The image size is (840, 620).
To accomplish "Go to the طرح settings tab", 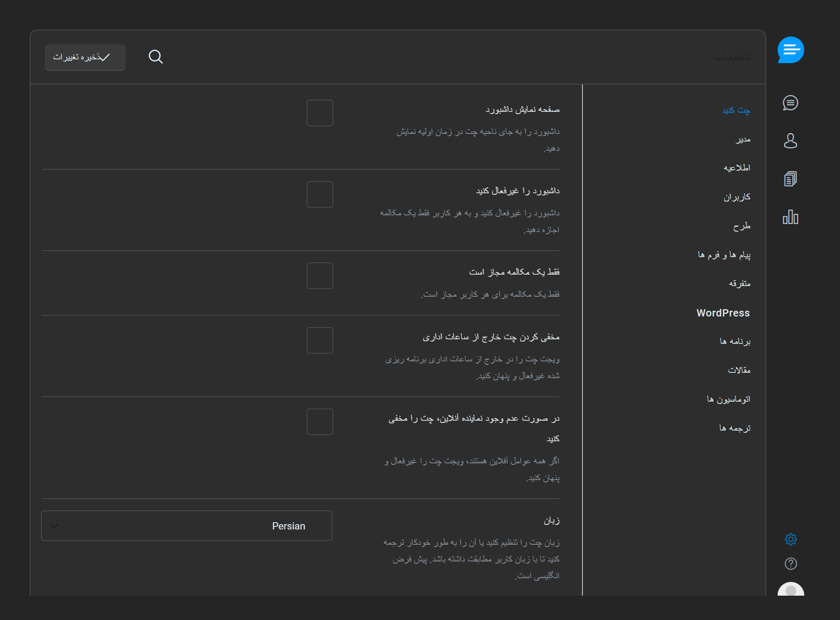I will tap(742, 226).
